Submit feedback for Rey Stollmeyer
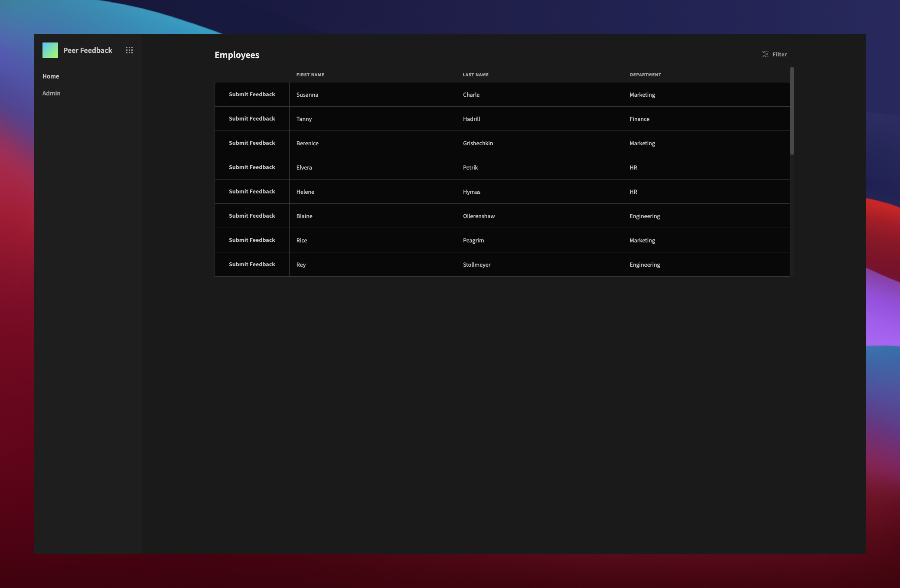 point(252,265)
